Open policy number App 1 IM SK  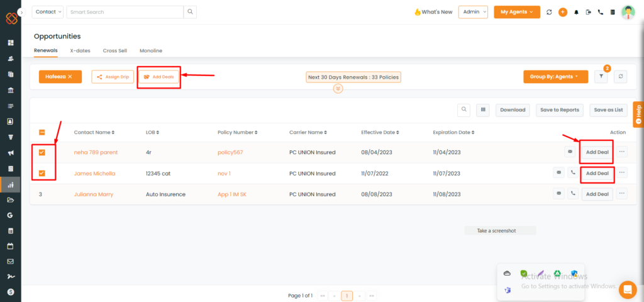[x=232, y=194]
